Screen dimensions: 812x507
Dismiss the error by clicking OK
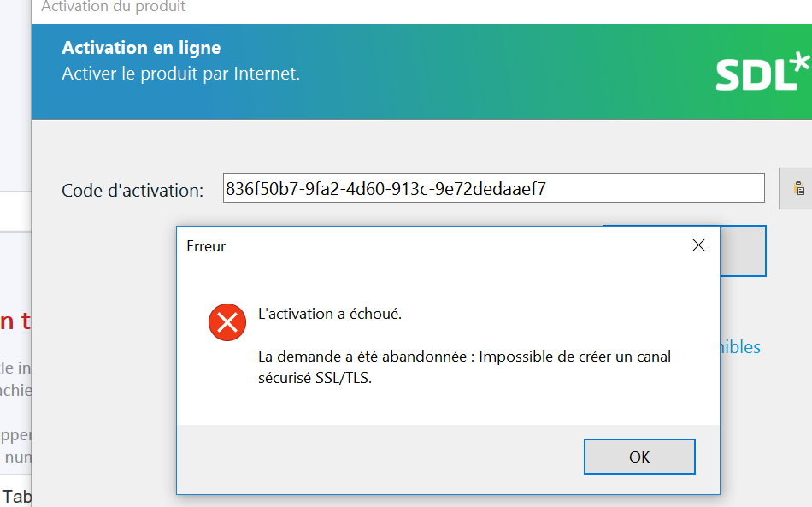638,456
